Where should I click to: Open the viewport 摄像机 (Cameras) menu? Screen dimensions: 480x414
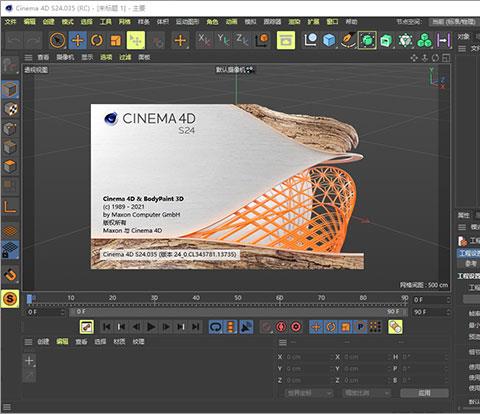click(x=65, y=58)
